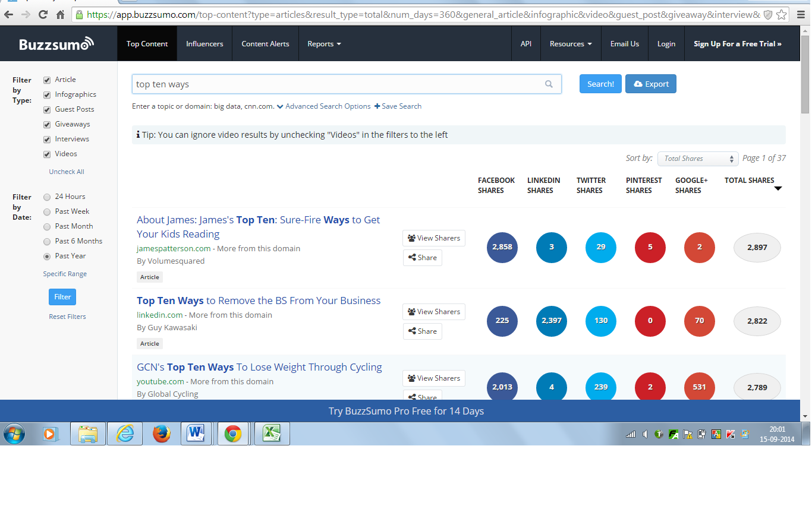Click the browser forward arrow
This screenshot has height=506, width=812.
point(26,14)
